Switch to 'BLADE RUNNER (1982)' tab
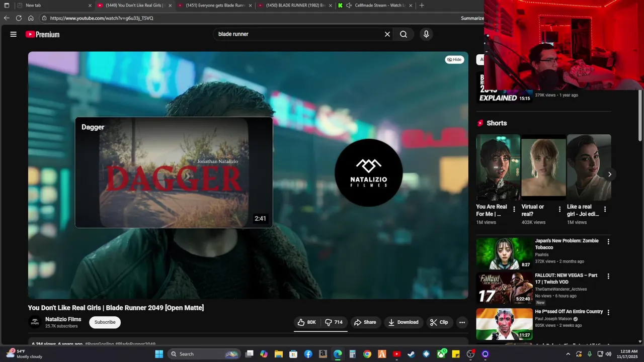The image size is (644, 362). click(x=295, y=6)
